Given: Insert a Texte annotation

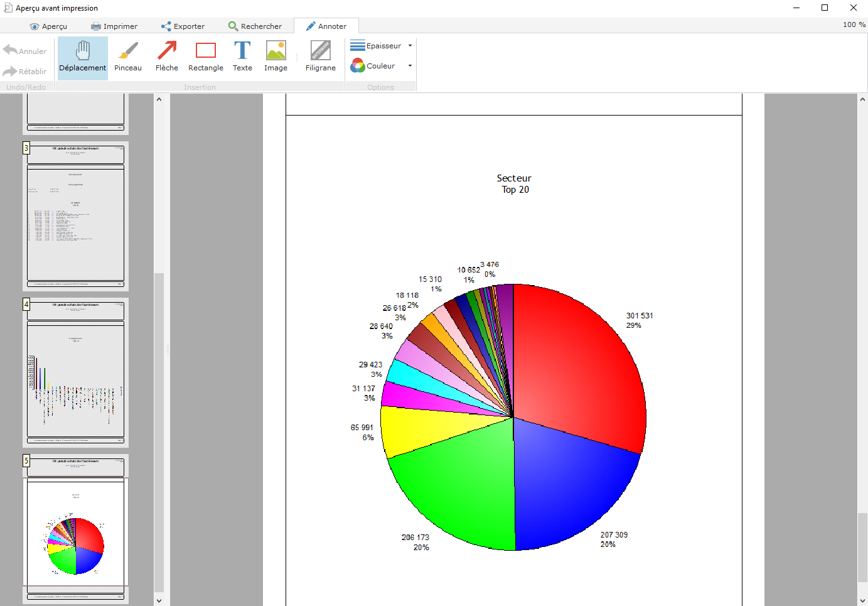Looking at the screenshot, I should (242, 58).
